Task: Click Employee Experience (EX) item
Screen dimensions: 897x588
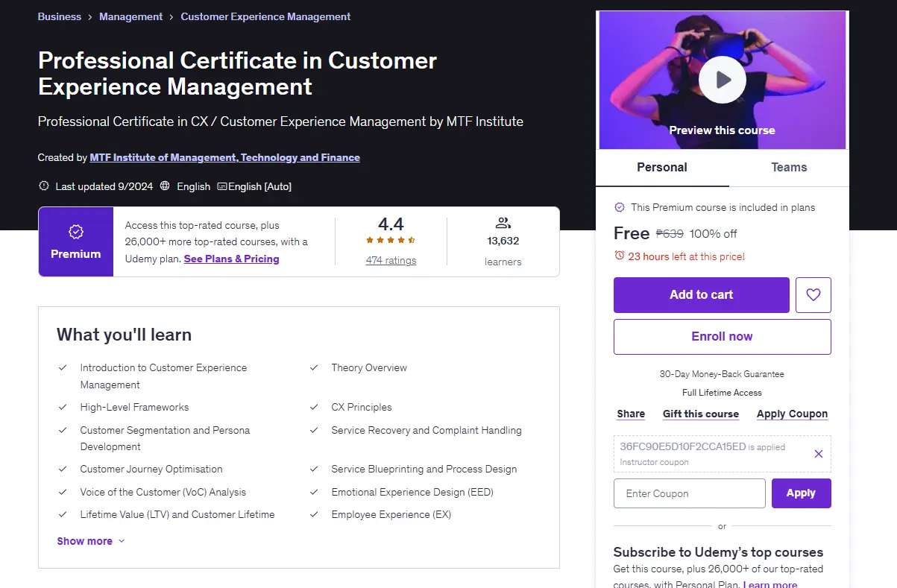Action: point(391,514)
